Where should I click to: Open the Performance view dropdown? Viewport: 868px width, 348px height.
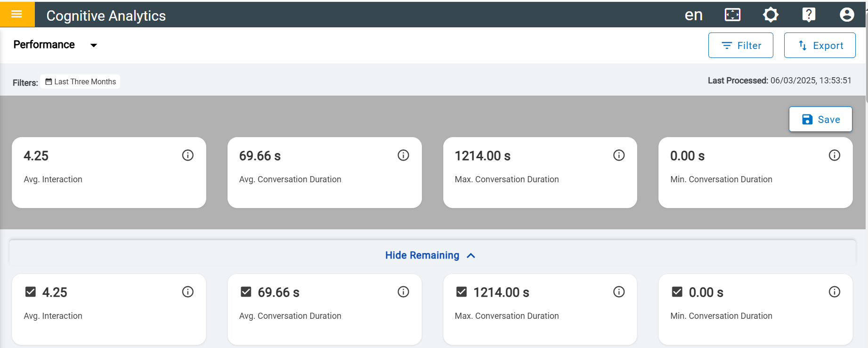point(55,45)
